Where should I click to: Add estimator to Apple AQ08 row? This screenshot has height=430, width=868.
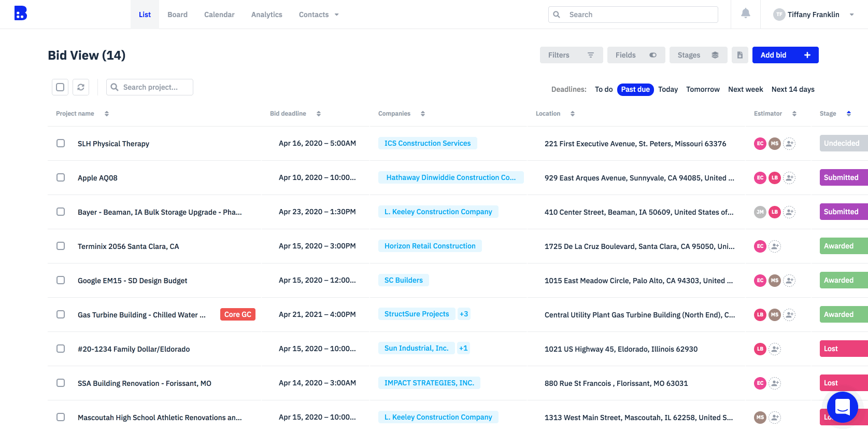(789, 178)
